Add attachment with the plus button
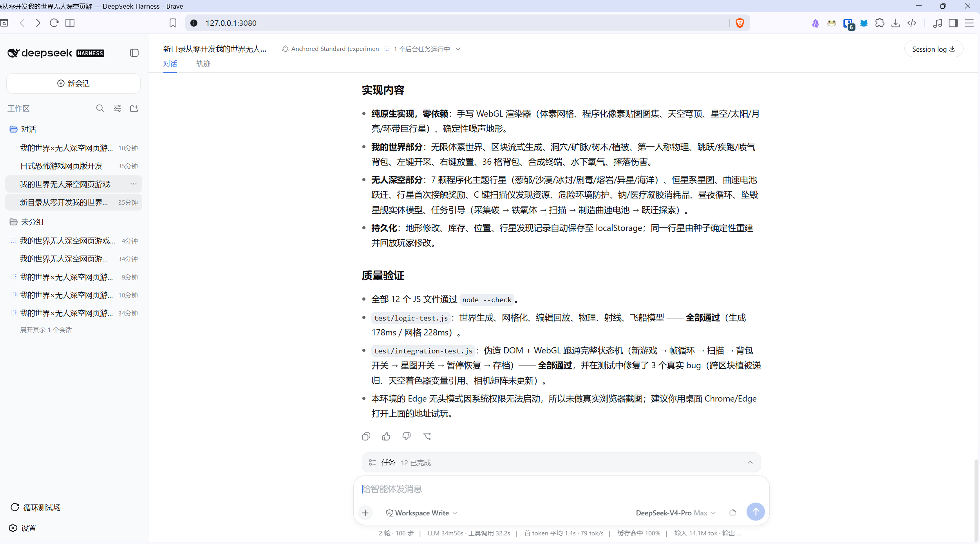The width and height of the screenshot is (980, 544). [365, 513]
